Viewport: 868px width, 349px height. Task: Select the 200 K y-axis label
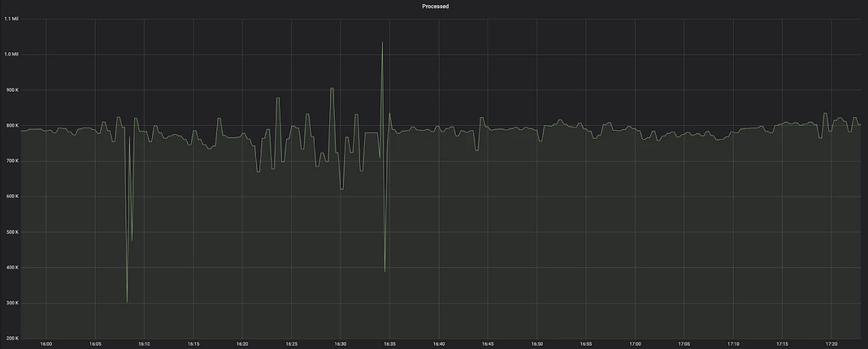(x=12, y=338)
